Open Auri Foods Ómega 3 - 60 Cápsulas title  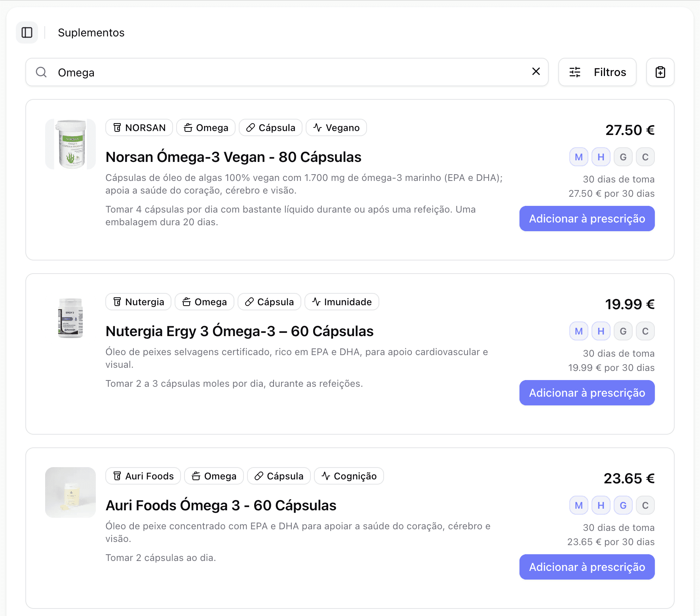[x=221, y=505]
